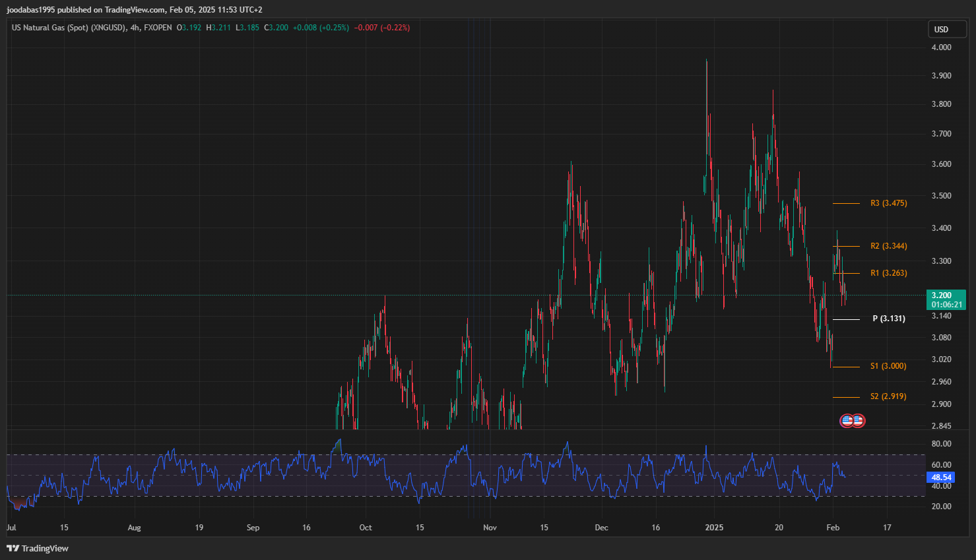Select the R1 (3.263) pivot label
Screen dimensions: 976x560
coord(888,273)
